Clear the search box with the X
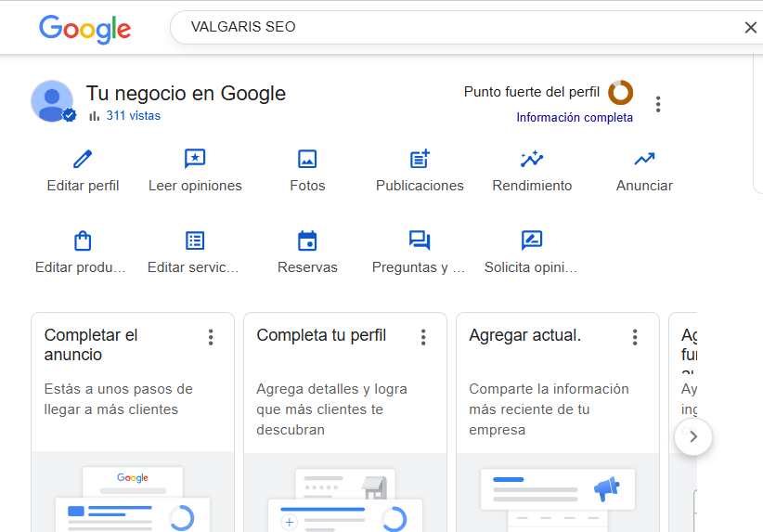763x532 pixels. (750, 28)
